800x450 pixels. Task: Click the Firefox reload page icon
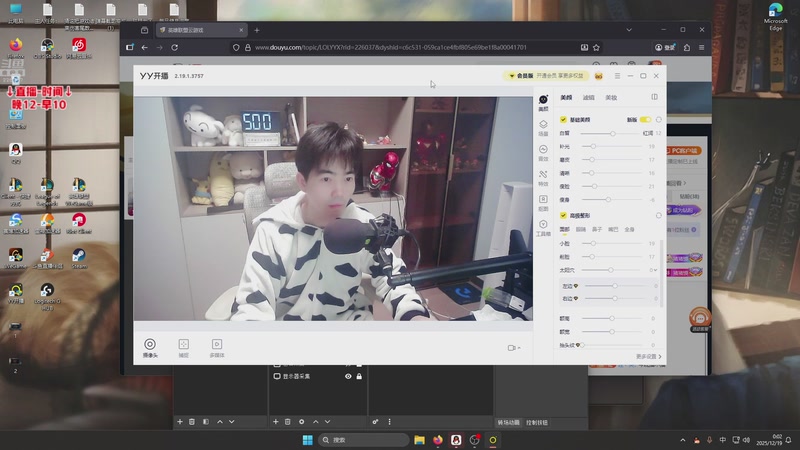[174, 47]
